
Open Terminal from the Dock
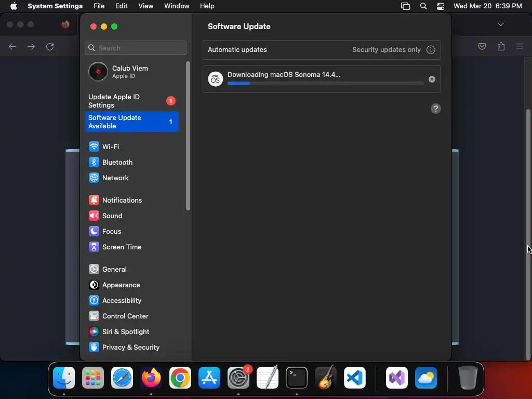coord(297,378)
